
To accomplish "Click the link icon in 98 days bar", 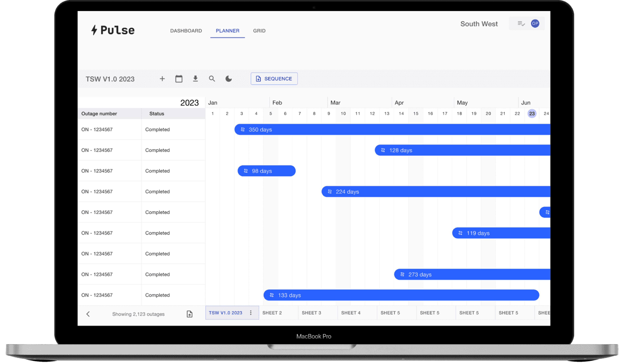I will tap(246, 171).
